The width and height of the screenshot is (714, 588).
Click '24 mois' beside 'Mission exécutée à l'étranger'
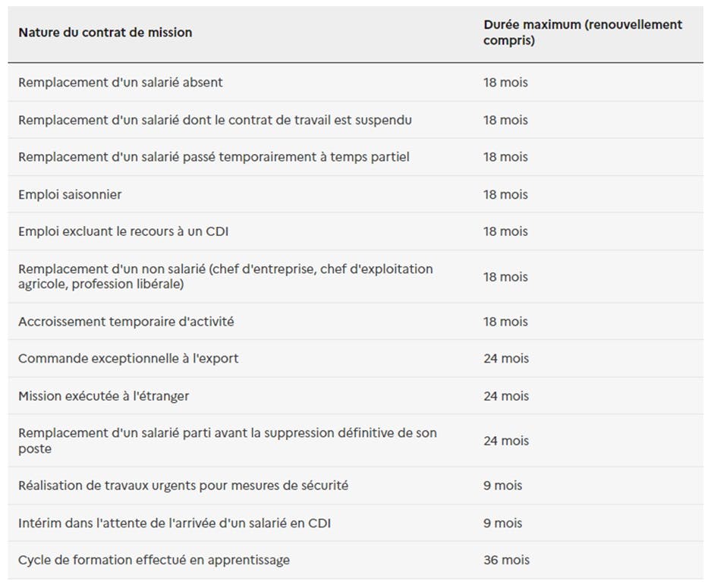tap(506, 396)
